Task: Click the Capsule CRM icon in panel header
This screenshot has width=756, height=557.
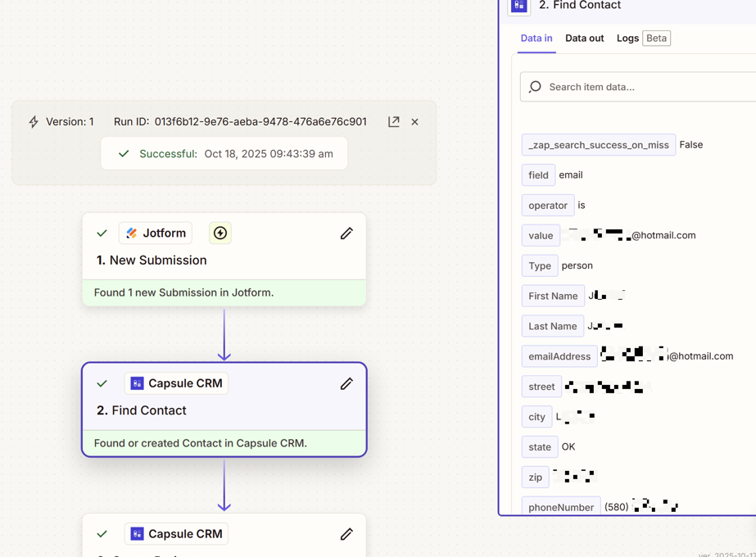Action: [519, 6]
